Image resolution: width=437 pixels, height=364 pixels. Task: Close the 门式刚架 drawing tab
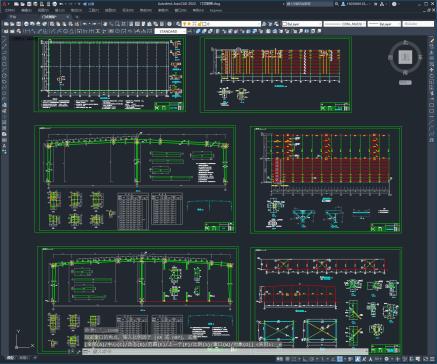point(68,17)
